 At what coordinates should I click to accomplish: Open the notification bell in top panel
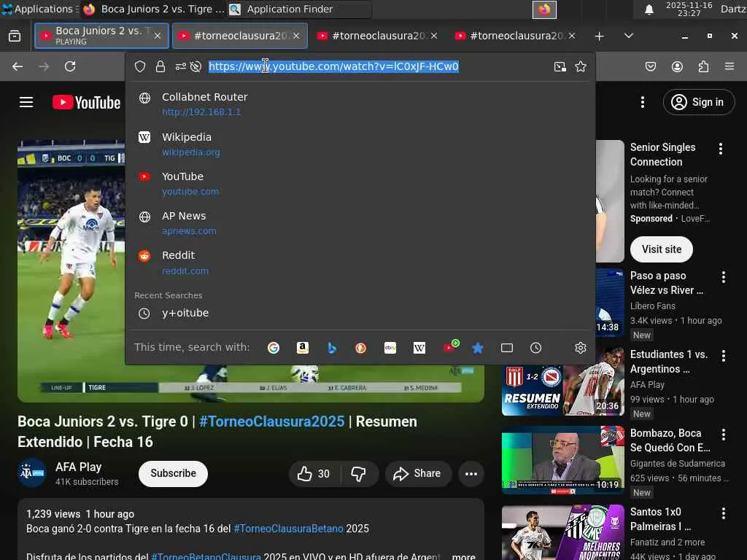coord(649,9)
